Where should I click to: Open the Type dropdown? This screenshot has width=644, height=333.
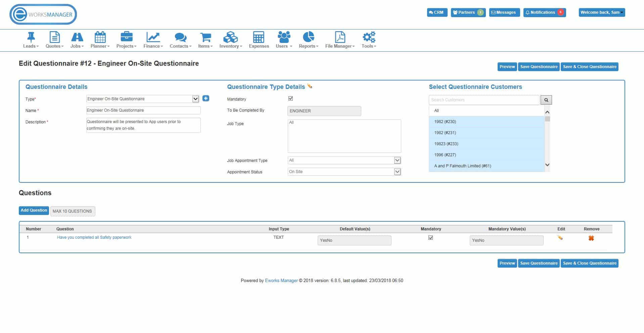(x=143, y=99)
